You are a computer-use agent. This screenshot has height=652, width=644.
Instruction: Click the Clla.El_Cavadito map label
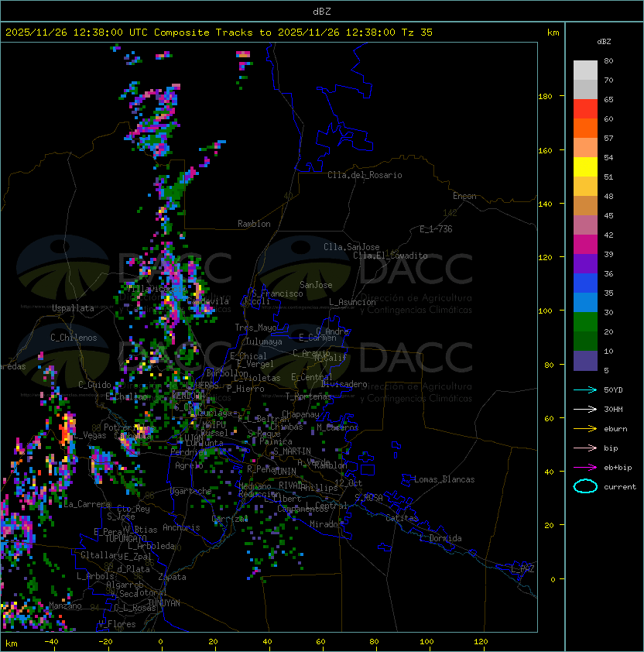[390, 256]
